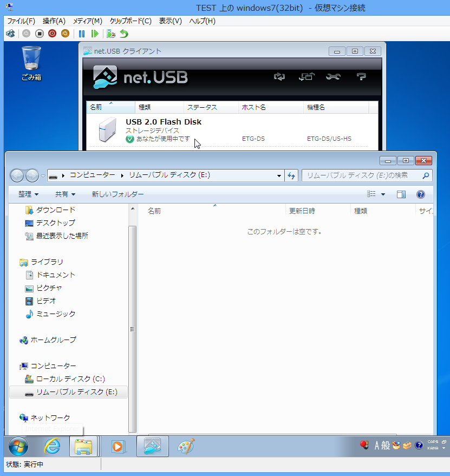Click the change view icon in Explorer
This screenshot has width=450, height=476.
coord(371,194)
